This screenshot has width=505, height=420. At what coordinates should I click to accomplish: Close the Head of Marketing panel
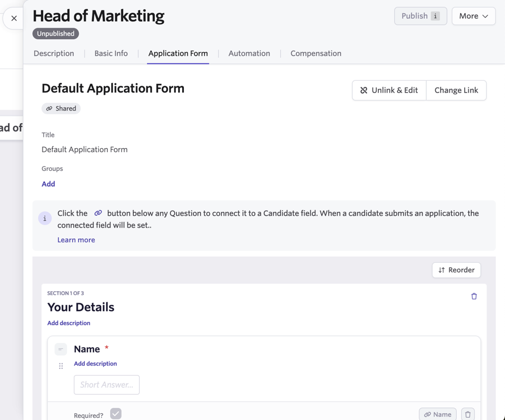click(14, 18)
